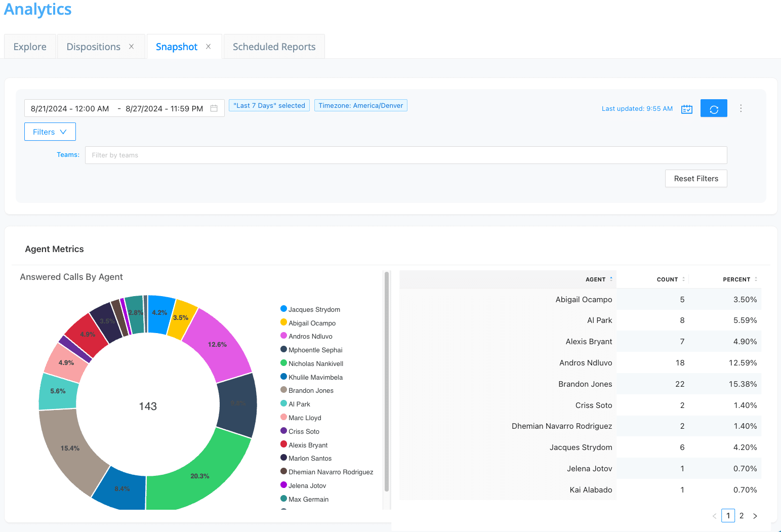Click the Timezone: America/Denver chip
The image size is (781, 532).
point(360,105)
